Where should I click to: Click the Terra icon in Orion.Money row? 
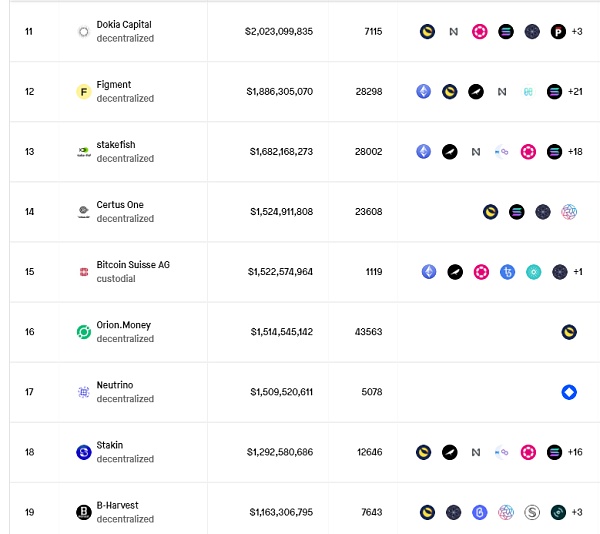click(x=569, y=332)
